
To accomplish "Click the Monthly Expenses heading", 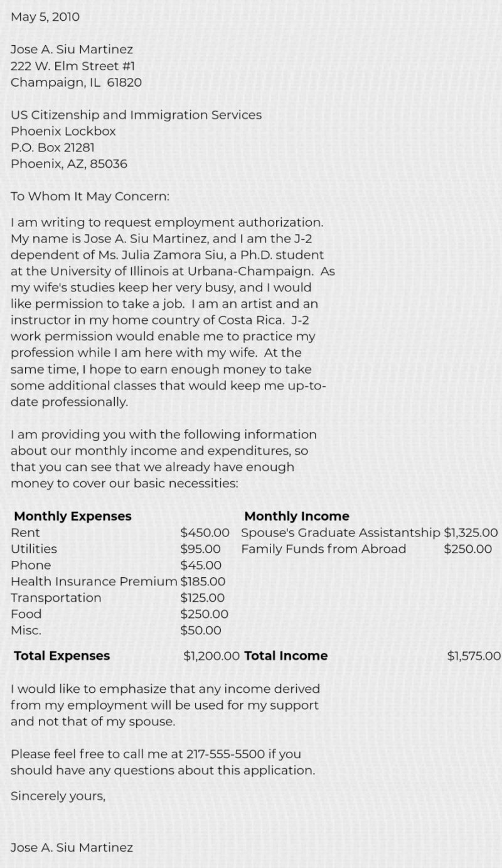I will tap(73, 516).
